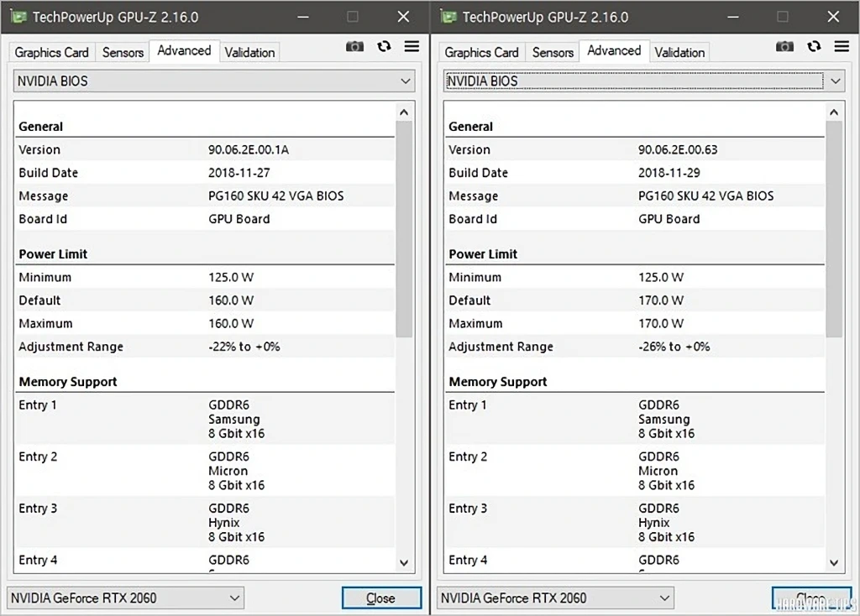Click GPU-Z app icon in right title bar
Screen dimensions: 860x616
[x=448, y=17]
